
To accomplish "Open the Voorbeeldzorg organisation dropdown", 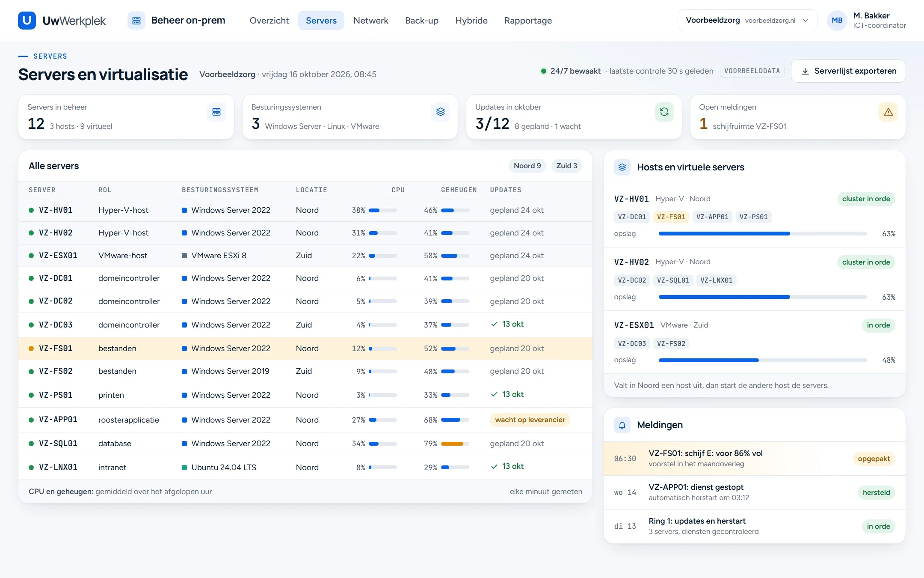I will (747, 20).
